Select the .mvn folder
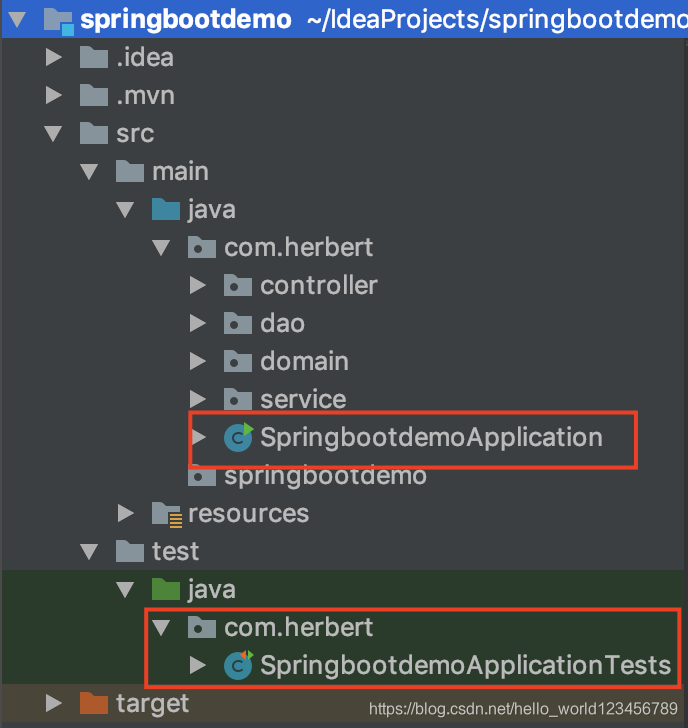The height and width of the screenshot is (728, 688). (146, 96)
